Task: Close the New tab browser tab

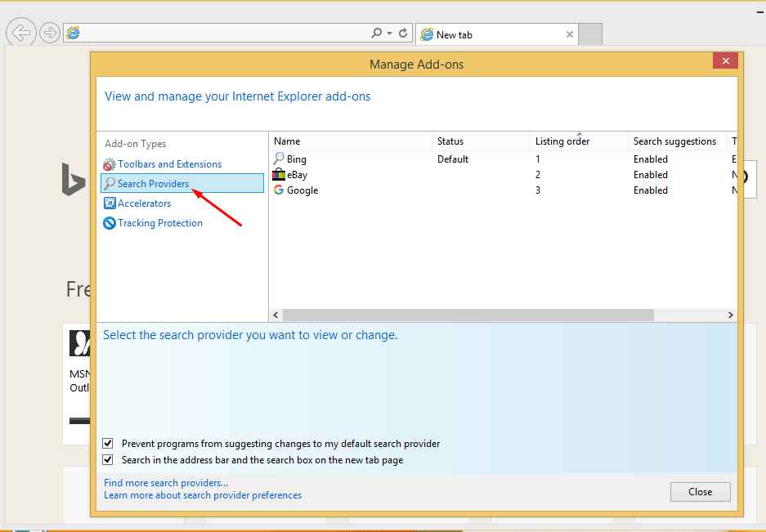Action: pos(569,34)
